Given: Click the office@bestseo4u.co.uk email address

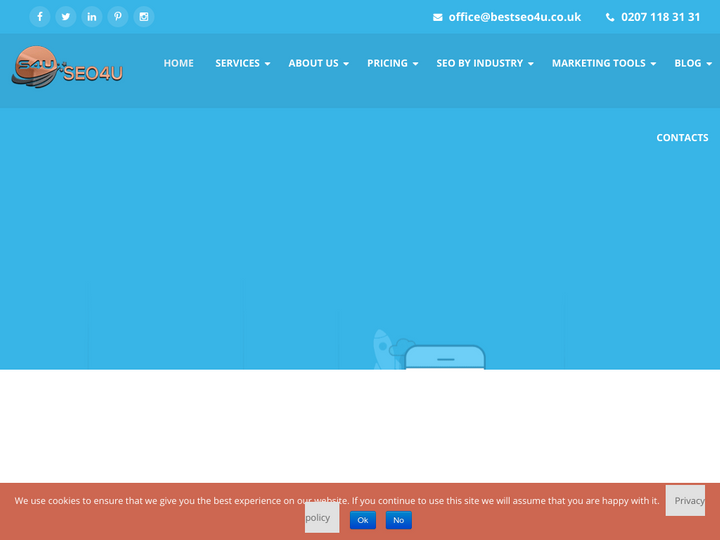Looking at the screenshot, I should tap(514, 17).
